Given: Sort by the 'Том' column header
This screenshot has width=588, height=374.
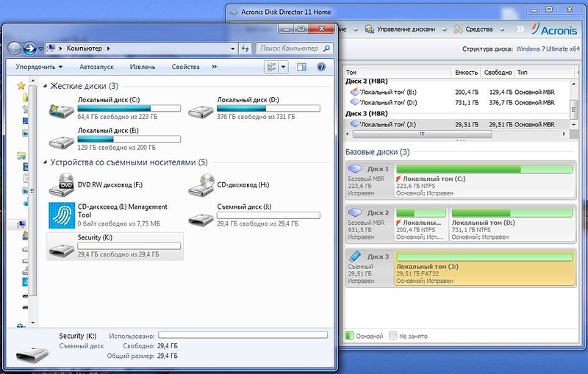Looking at the screenshot, I should [397, 72].
